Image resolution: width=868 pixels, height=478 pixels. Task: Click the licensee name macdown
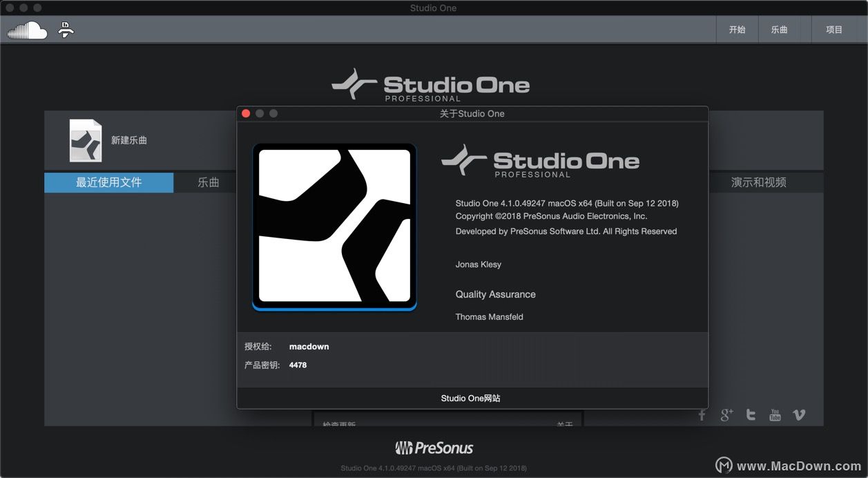pyautogui.click(x=309, y=347)
